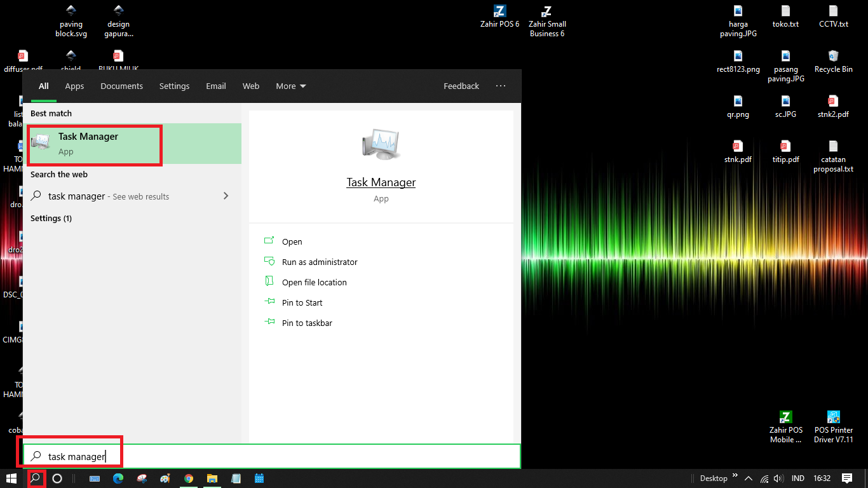Select harga paving.JPG desktop file

(x=738, y=22)
